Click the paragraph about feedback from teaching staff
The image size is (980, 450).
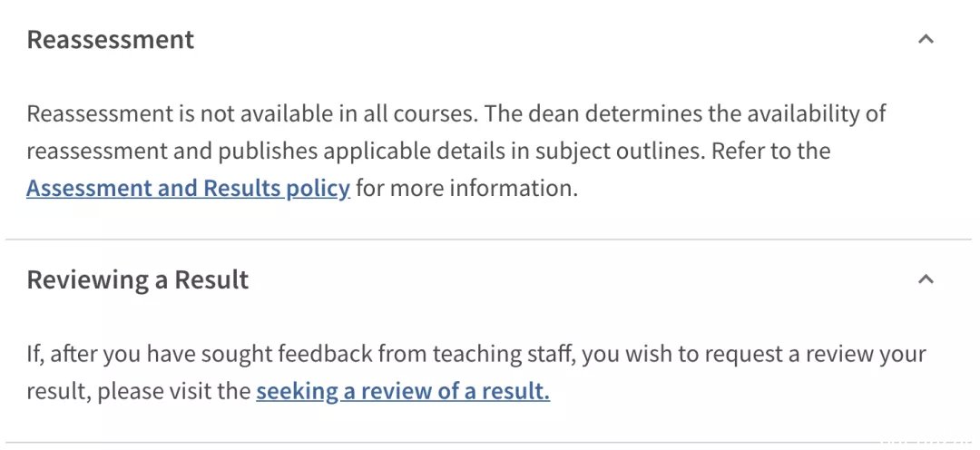[x=476, y=373]
